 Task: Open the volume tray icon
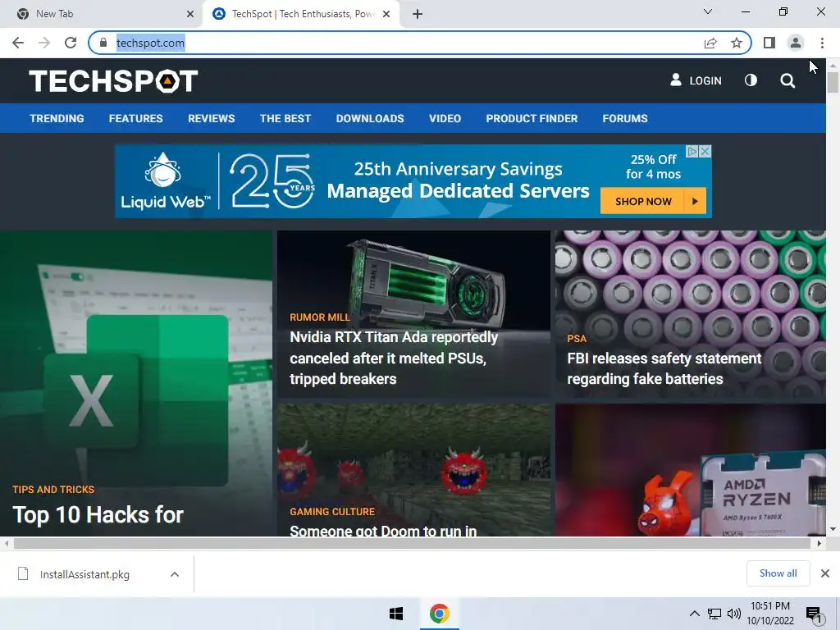coord(734,614)
